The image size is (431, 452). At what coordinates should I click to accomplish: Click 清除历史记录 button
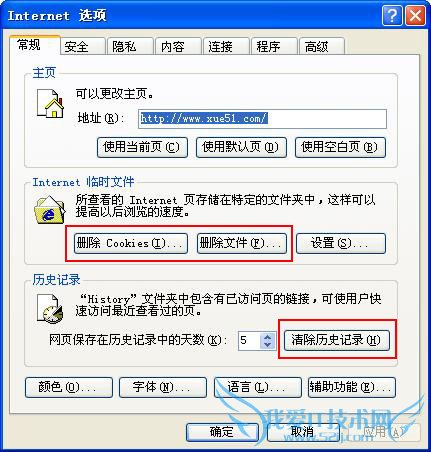click(337, 340)
